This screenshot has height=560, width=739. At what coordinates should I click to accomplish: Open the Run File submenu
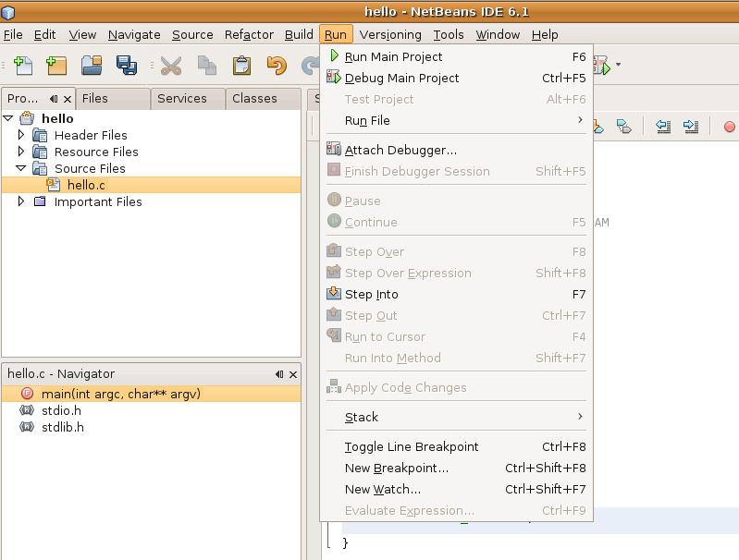point(456,120)
